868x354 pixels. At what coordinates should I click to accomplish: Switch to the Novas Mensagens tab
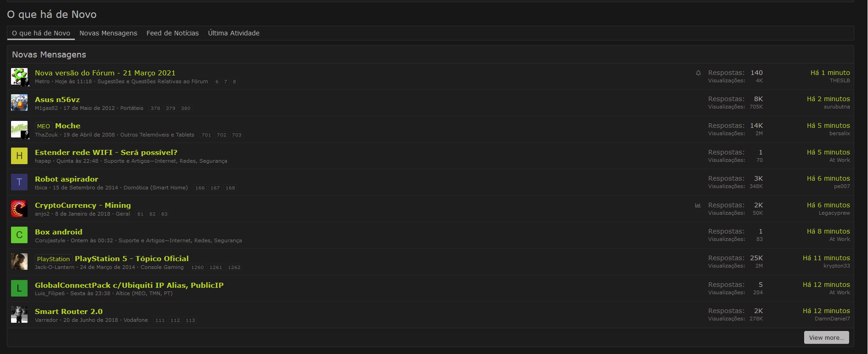108,33
